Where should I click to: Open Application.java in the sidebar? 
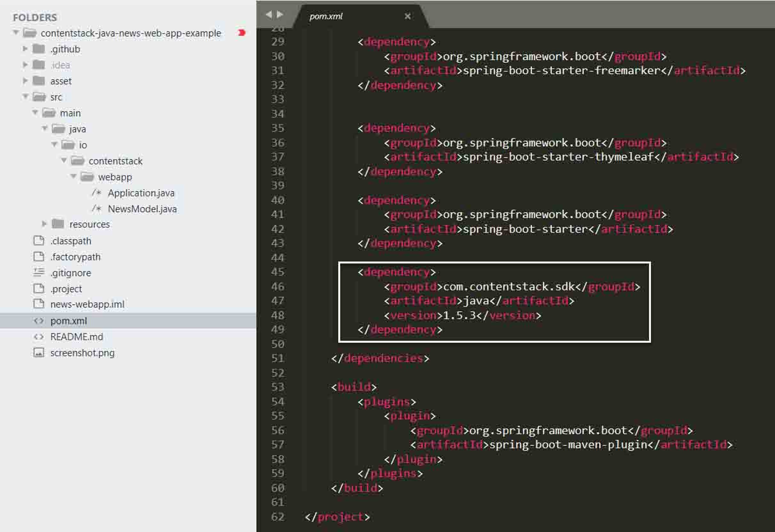(141, 193)
